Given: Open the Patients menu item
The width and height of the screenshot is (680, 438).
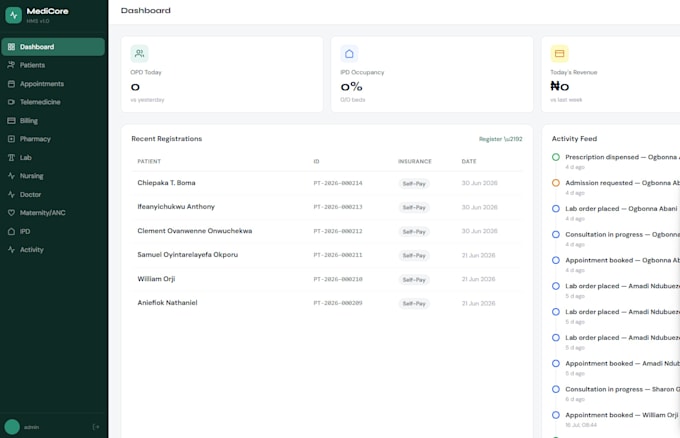Looking at the screenshot, I should (53, 65).
